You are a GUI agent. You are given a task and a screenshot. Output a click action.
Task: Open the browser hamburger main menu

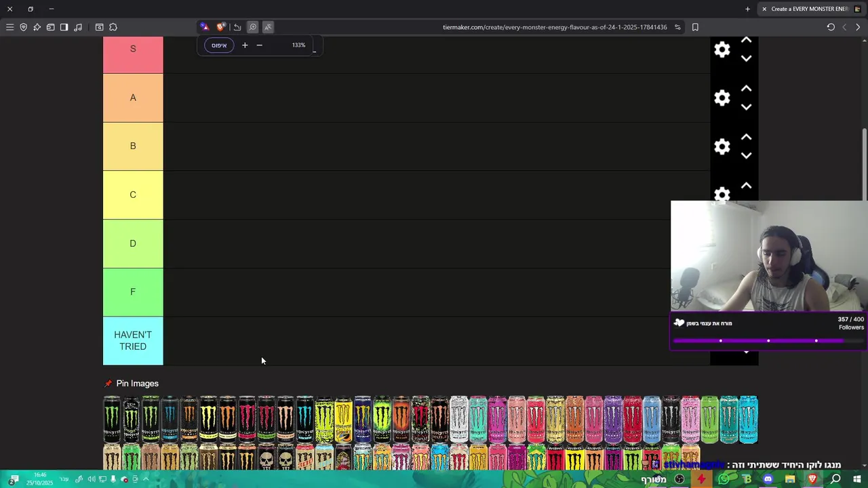(10, 27)
